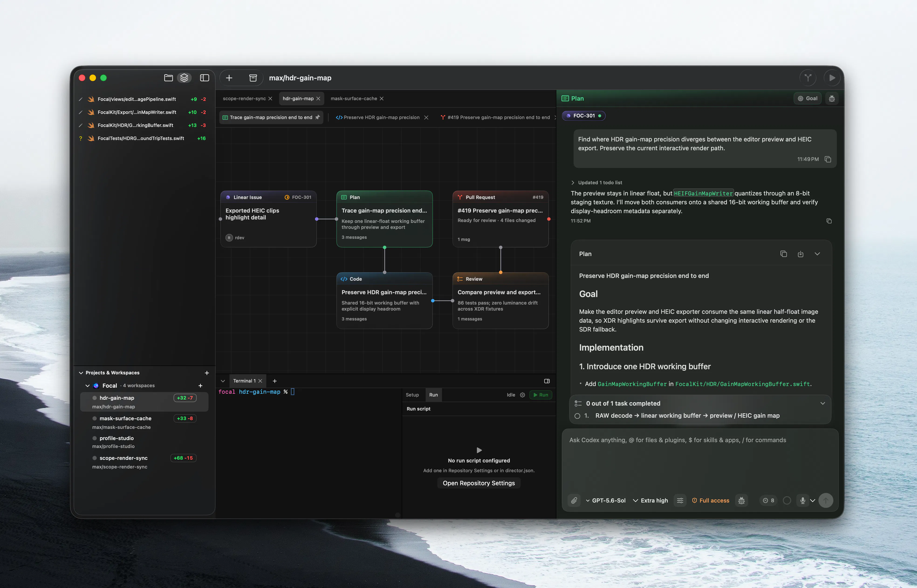Select the stacked layers changes icon
This screenshot has width=917, height=588.
click(x=184, y=78)
